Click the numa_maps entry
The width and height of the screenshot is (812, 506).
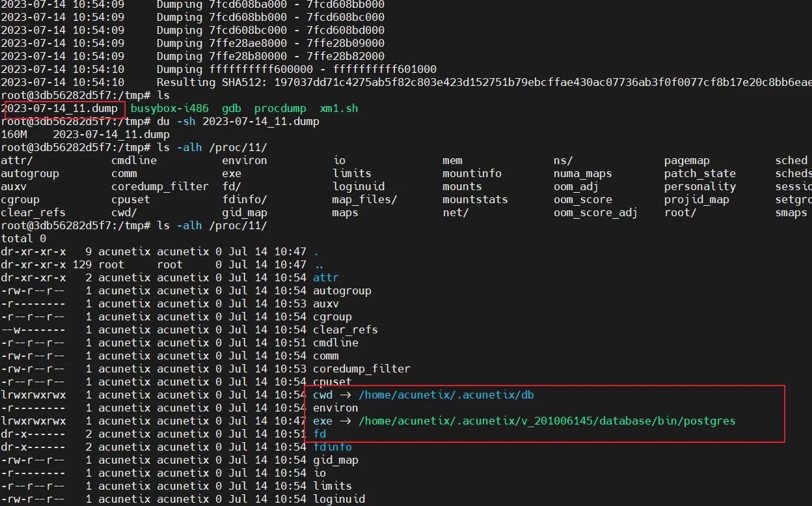tap(583, 174)
